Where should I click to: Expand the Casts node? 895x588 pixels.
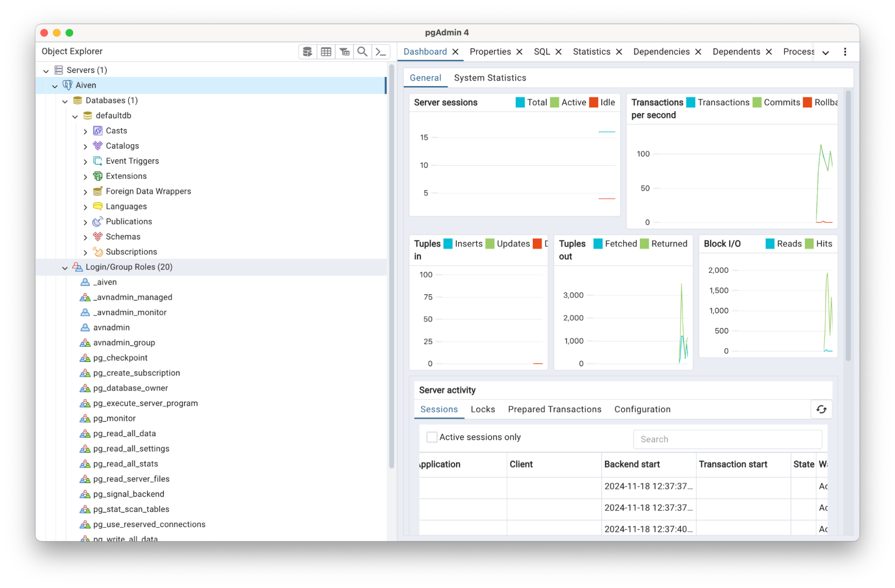pos(85,131)
